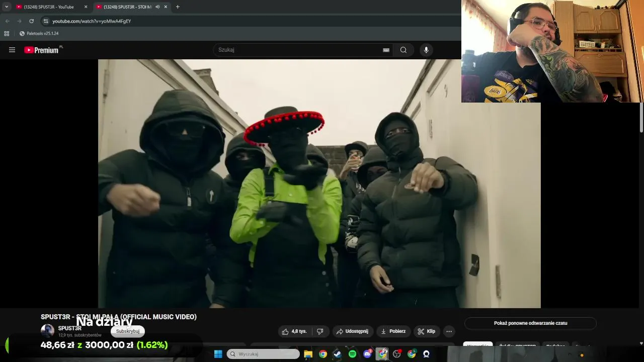This screenshot has height=362, width=644.
Task: Open SPUST3R channel avatar
Action: (47, 331)
